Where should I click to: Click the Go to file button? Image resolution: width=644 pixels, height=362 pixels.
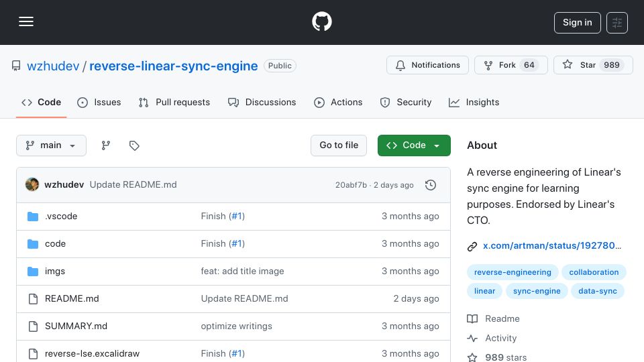tap(338, 145)
